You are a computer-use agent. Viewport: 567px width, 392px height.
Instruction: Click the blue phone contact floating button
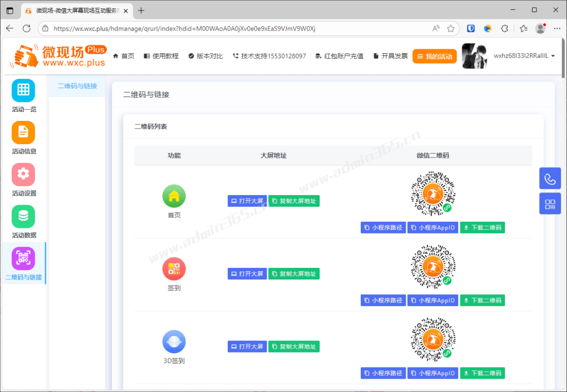pyautogui.click(x=550, y=179)
